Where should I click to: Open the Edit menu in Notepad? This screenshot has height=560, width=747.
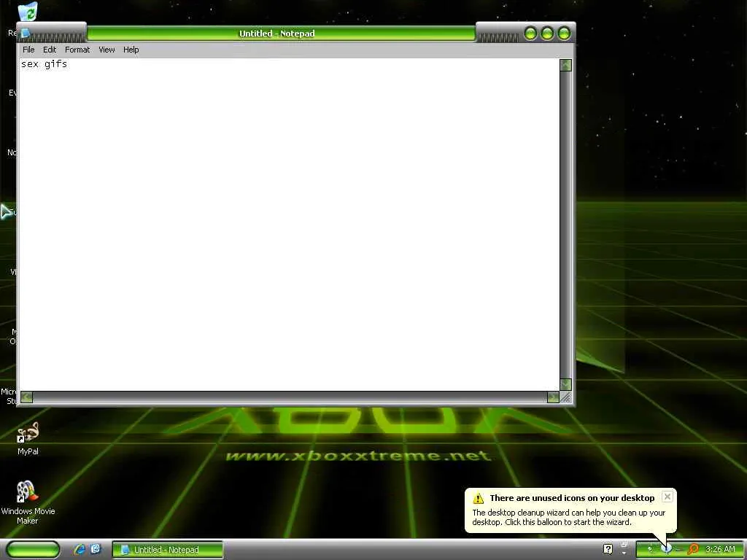coord(49,50)
